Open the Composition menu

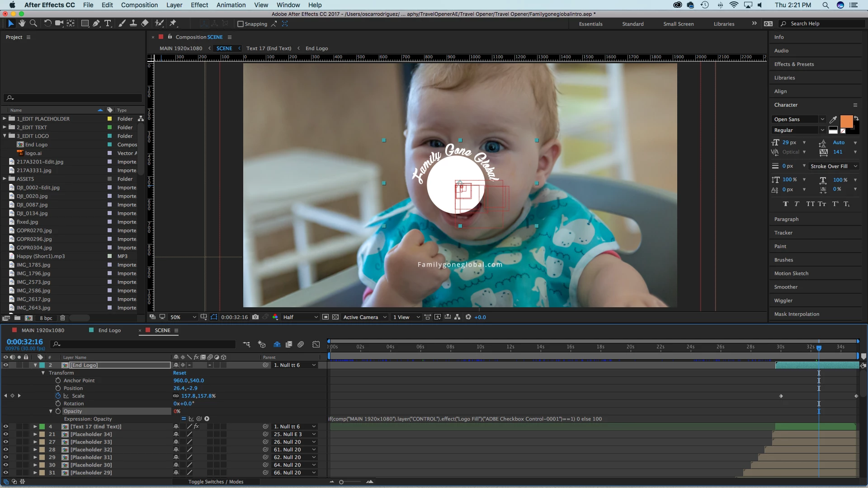[139, 5]
